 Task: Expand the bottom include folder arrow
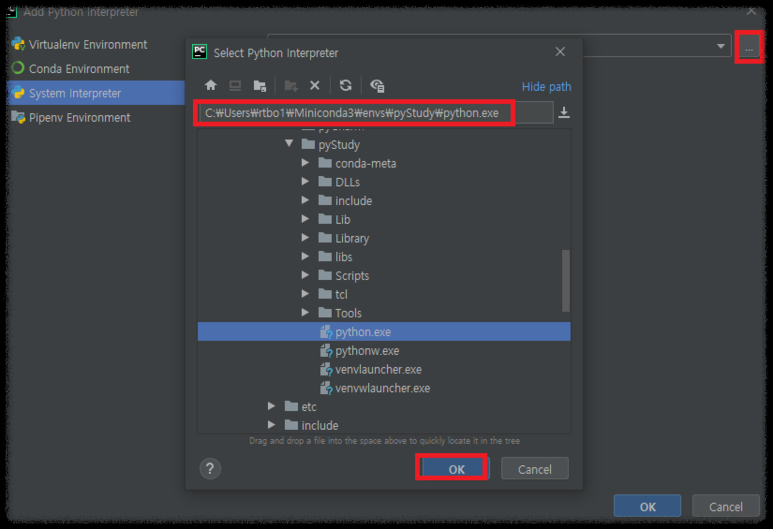pos(272,424)
